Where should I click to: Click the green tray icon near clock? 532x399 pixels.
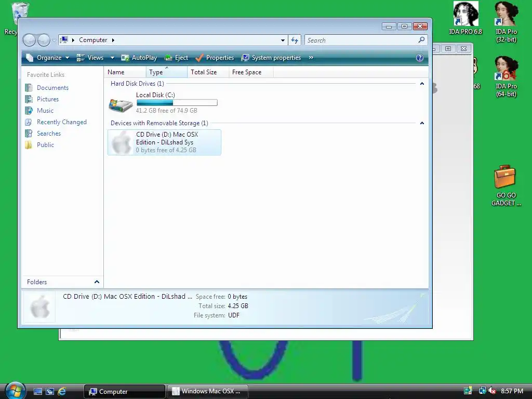tap(468, 391)
